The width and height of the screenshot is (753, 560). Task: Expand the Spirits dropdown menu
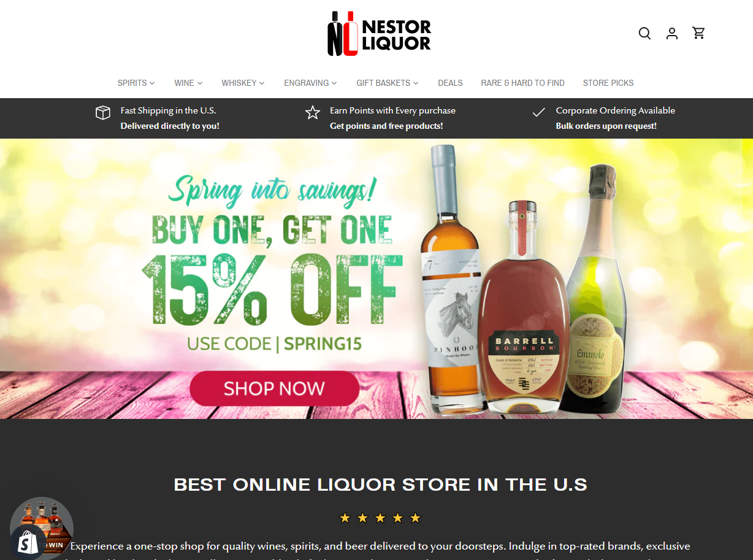coord(136,83)
